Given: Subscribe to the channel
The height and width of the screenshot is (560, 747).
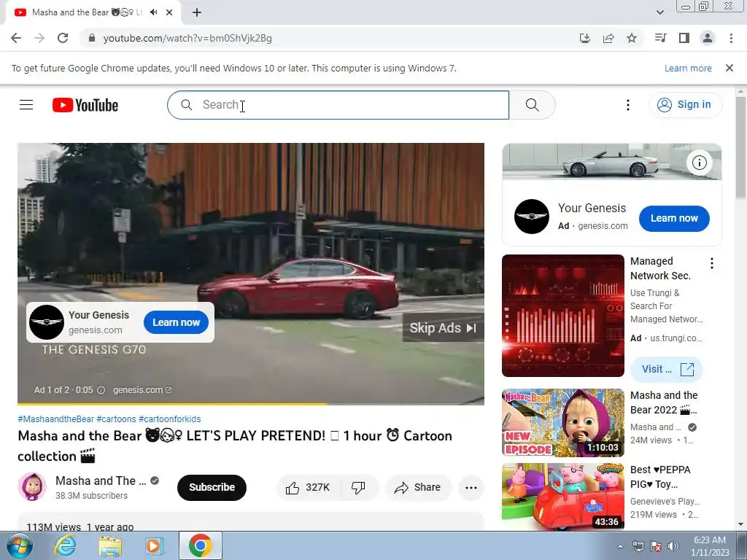Looking at the screenshot, I should [x=212, y=488].
